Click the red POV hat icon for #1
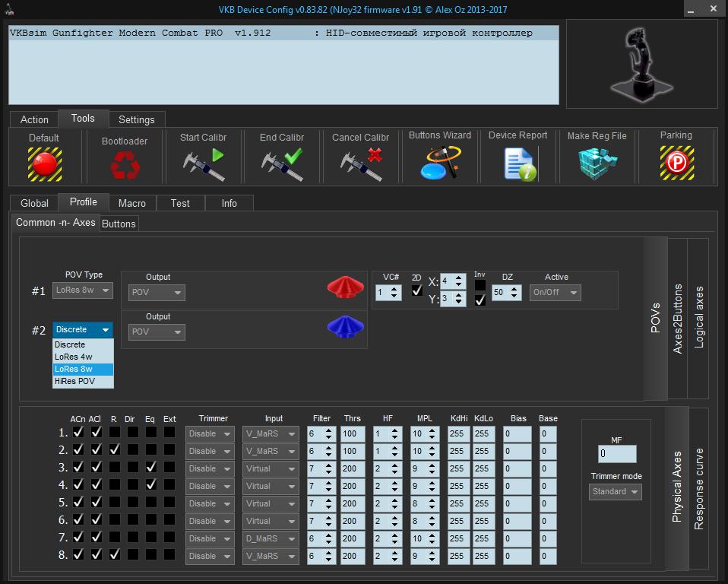 [x=346, y=287]
